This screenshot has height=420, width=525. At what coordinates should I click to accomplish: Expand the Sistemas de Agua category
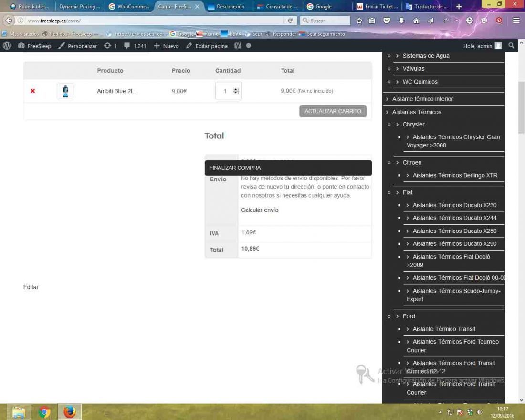point(426,56)
